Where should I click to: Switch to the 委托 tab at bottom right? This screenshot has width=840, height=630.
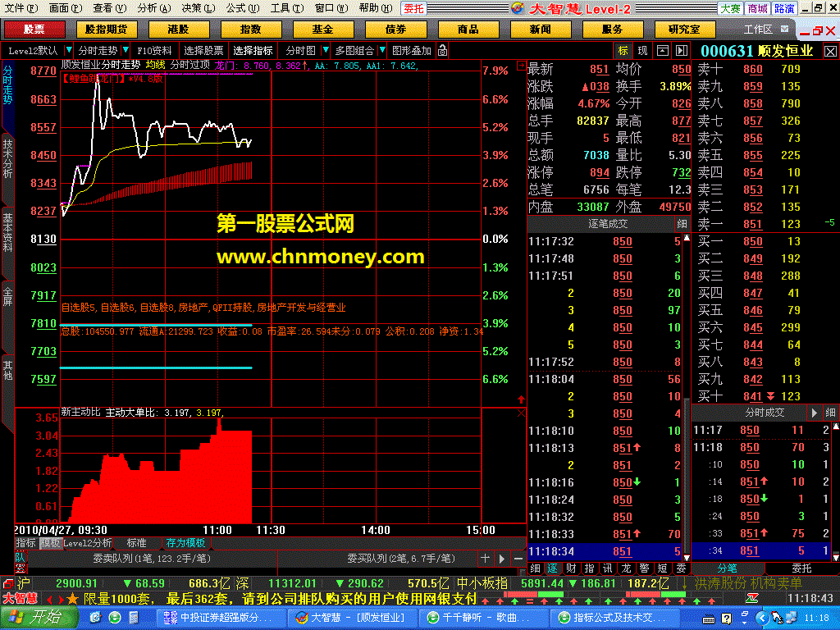[x=801, y=568]
